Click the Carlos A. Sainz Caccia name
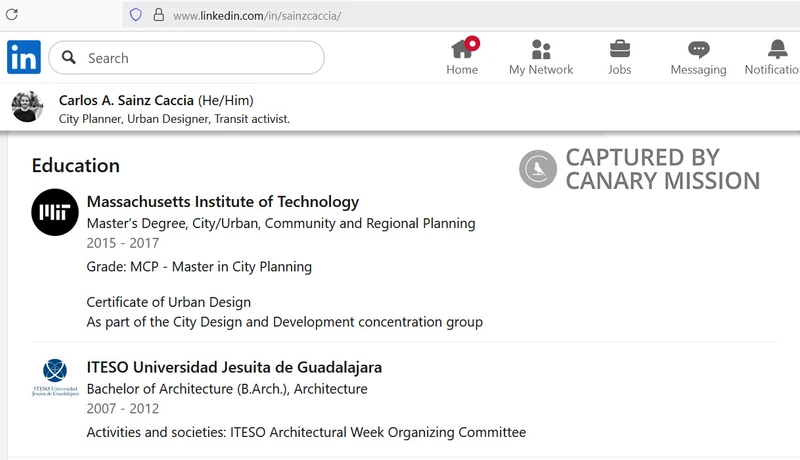 [x=126, y=100]
